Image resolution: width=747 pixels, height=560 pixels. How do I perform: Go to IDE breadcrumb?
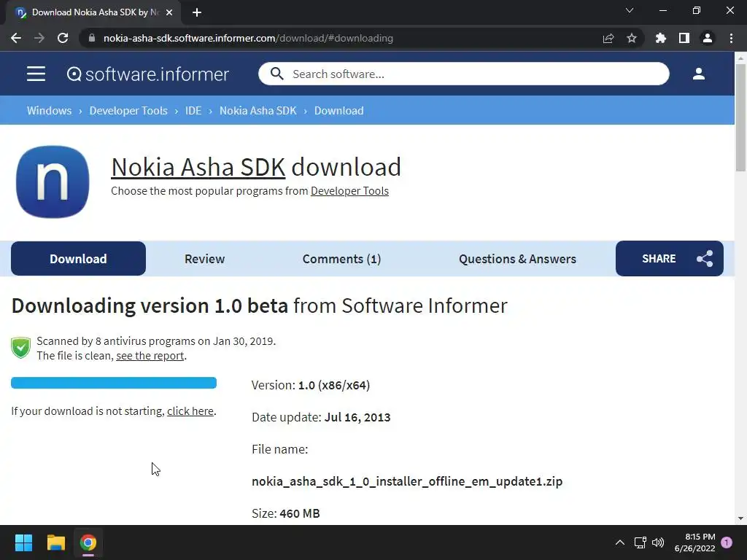pos(193,111)
